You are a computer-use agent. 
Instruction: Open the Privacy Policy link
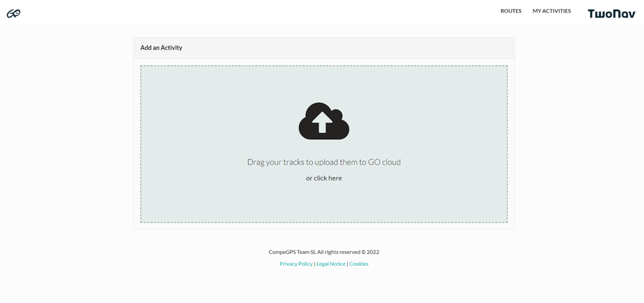(296, 264)
